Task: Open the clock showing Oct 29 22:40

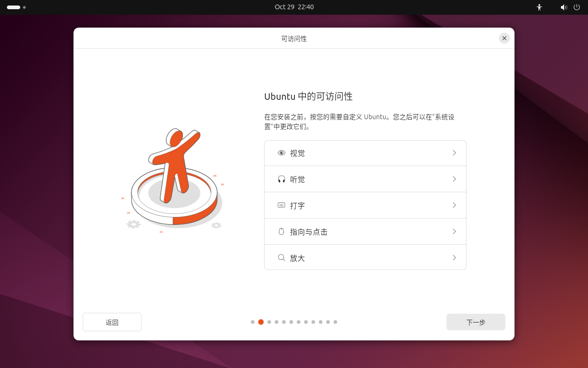Action: pos(294,7)
